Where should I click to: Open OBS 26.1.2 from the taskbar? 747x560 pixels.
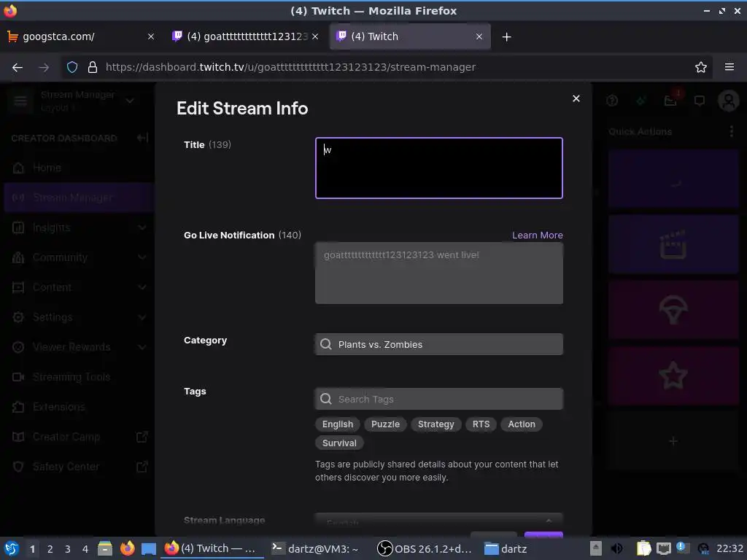[x=425, y=549]
